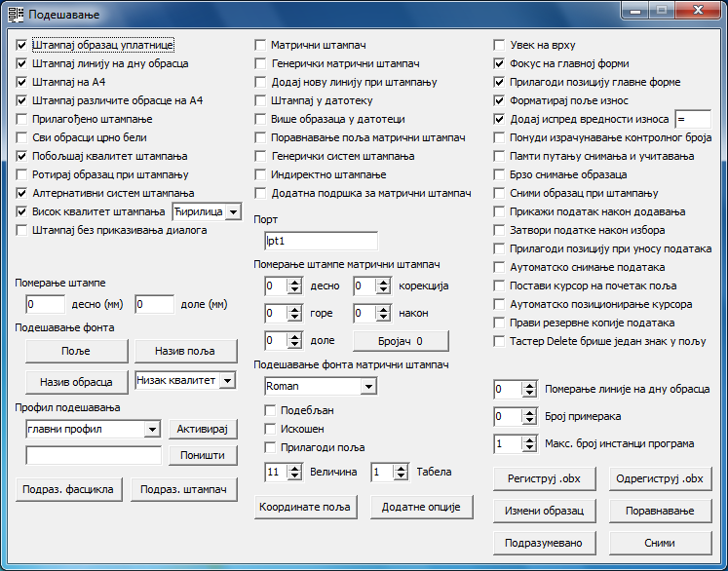Click the empty profile name field
The image size is (728, 571).
[94, 455]
